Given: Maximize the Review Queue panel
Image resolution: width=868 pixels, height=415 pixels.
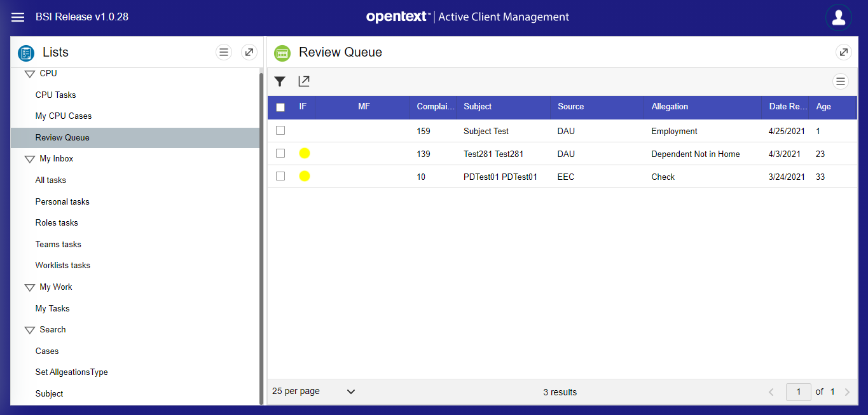Looking at the screenshot, I should [843, 52].
